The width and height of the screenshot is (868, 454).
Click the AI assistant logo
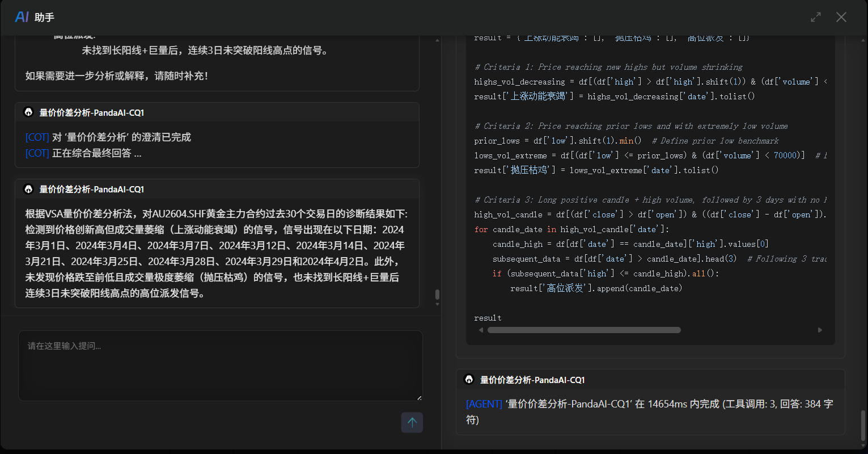pyautogui.click(x=21, y=16)
